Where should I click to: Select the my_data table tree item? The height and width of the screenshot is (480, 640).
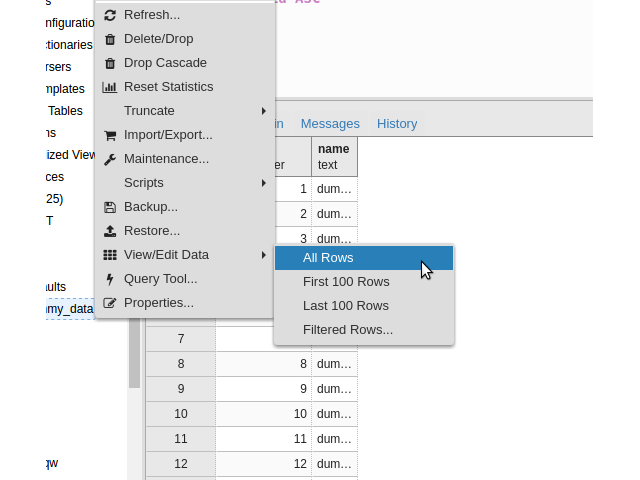tap(70, 309)
